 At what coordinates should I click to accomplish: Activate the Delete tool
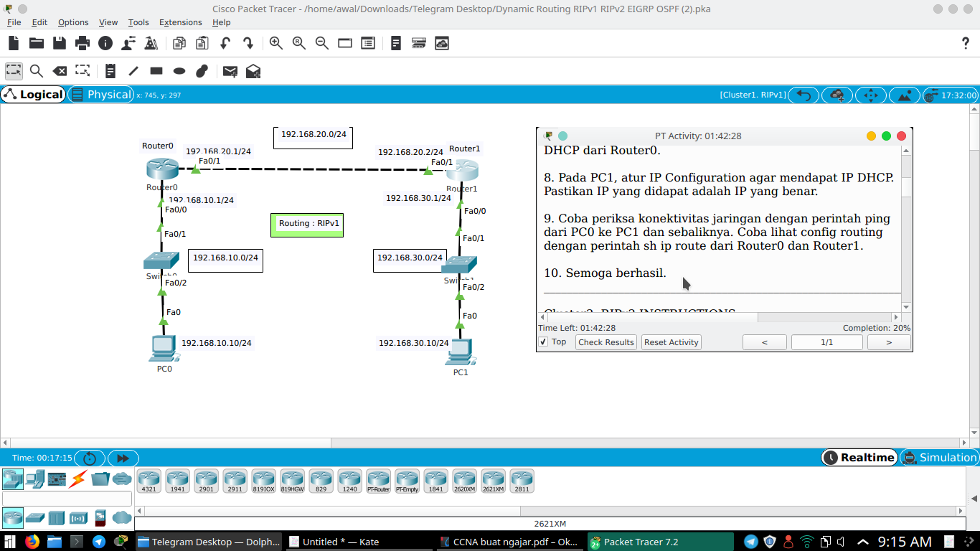(60, 71)
